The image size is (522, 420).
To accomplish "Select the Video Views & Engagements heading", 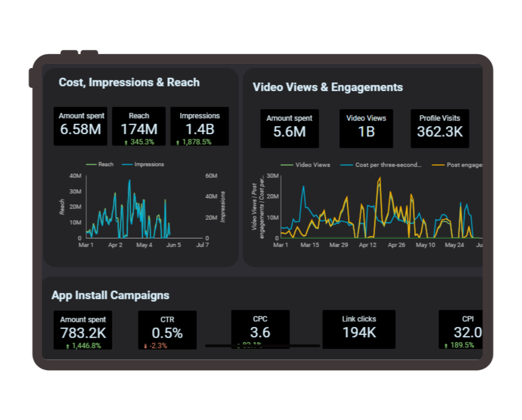I will [327, 87].
